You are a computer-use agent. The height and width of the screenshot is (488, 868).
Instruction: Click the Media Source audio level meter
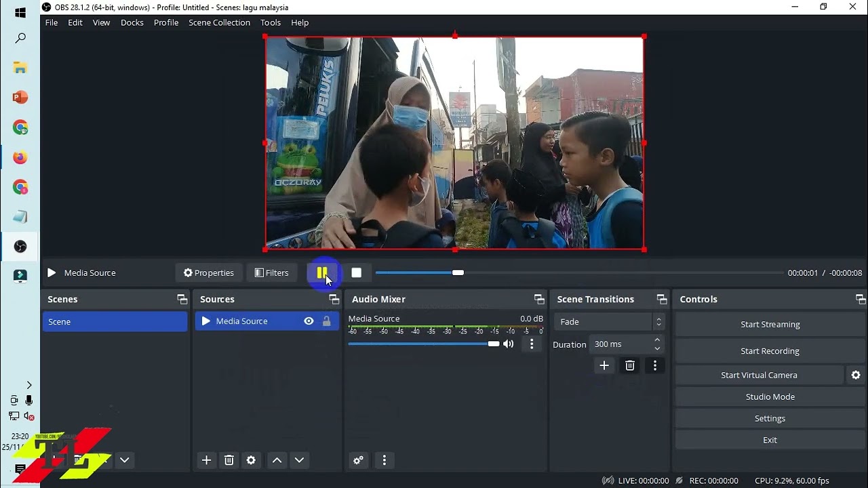tap(446, 327)
